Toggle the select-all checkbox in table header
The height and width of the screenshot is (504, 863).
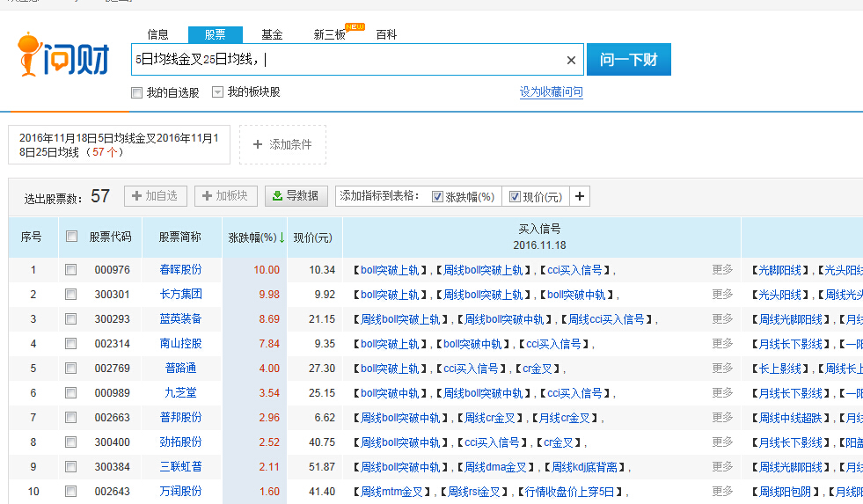[71, 237]
